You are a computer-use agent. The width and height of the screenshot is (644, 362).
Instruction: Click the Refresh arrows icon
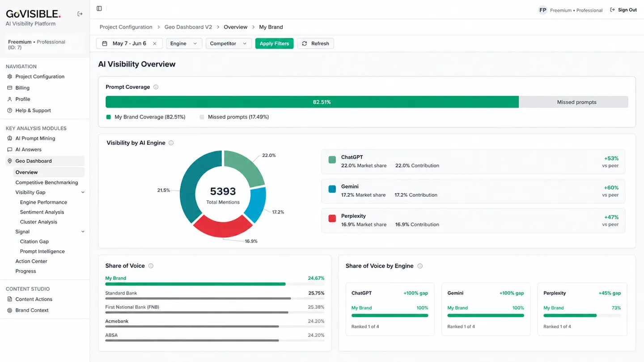pos(305,43)
